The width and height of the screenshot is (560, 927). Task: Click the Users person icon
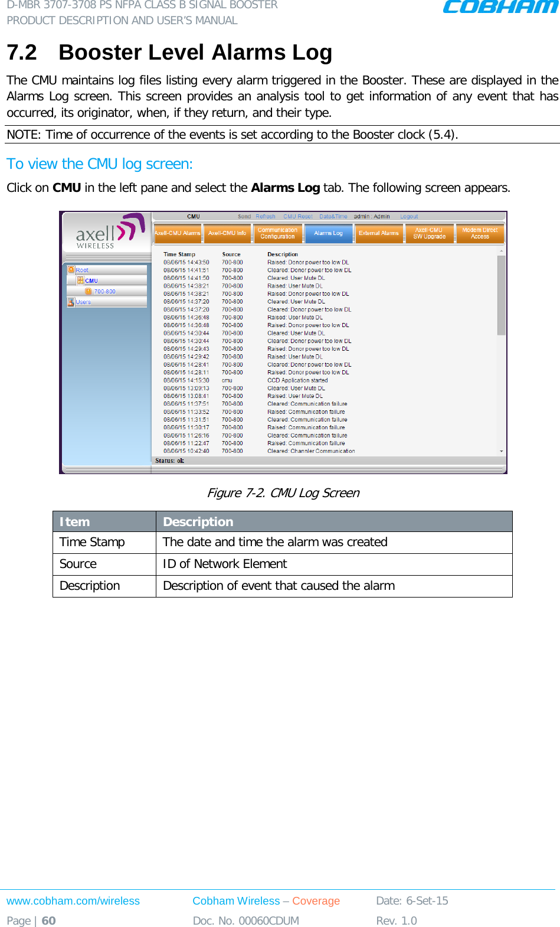coord(71,302)
